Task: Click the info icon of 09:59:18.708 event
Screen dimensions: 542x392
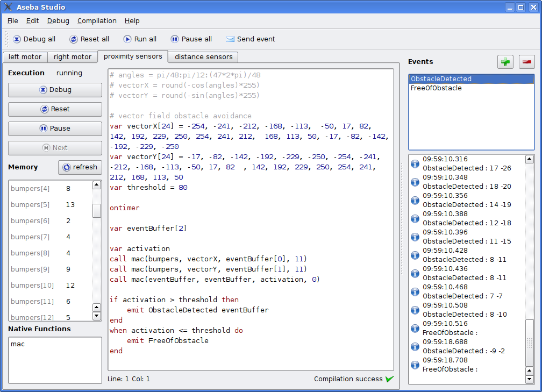Action: pyautogui.click(x=415, y=365)
